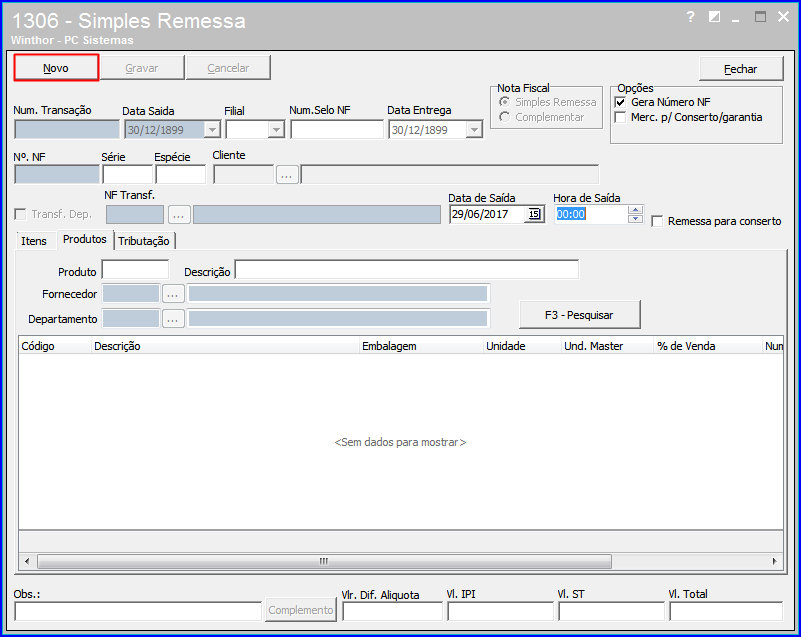This screenshot has height=637, width=801.
Task: Open NF Transf. lookup ellipsis button
Action: coord(179,215)
